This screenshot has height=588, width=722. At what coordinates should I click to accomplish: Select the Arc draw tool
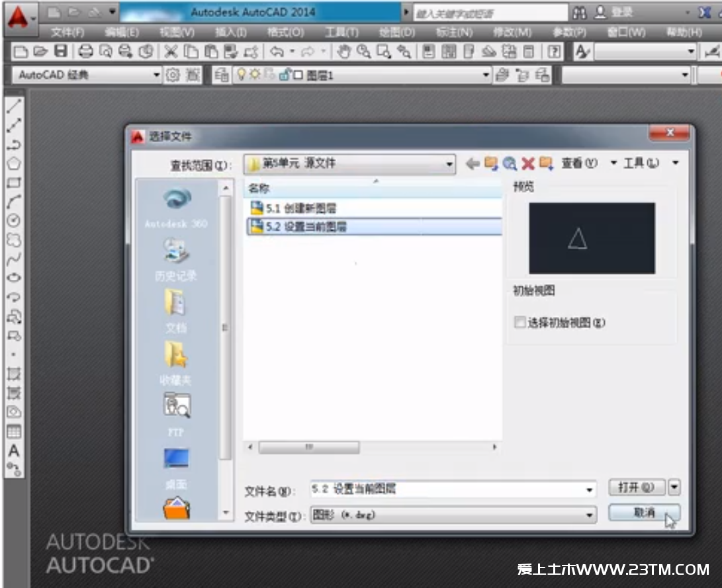click(x=13, y=202)
